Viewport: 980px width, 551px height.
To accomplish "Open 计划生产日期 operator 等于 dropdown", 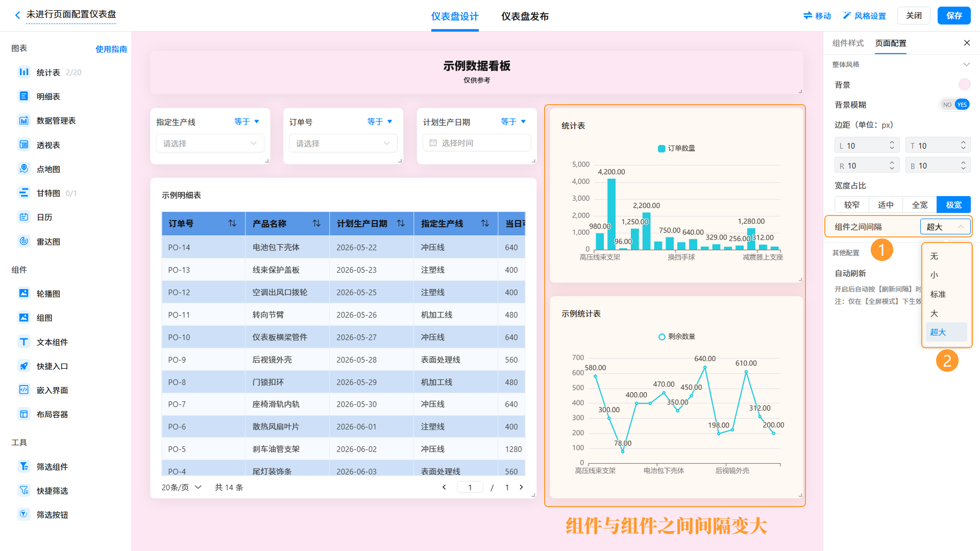I will click(x=513, y=122).
